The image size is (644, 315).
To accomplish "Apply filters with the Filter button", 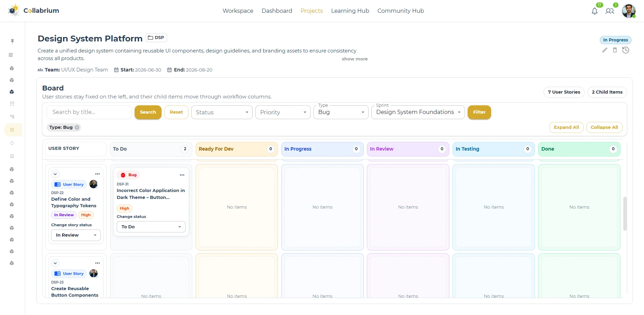I will click(479, 112).
